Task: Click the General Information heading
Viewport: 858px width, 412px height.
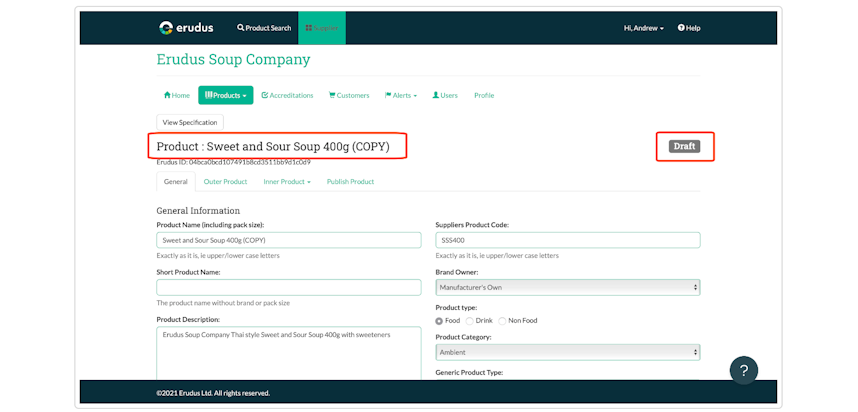Action: click(x=198, y=211)
